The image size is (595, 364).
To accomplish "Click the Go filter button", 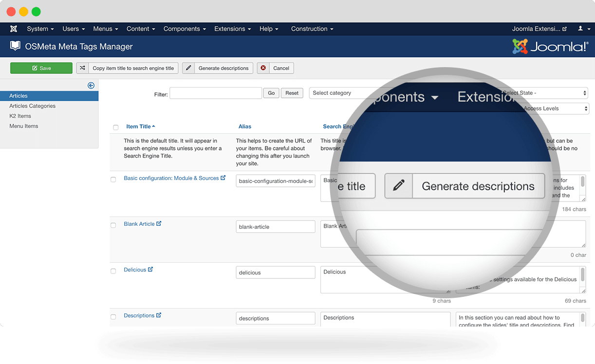I will click(x=271, y=93).
